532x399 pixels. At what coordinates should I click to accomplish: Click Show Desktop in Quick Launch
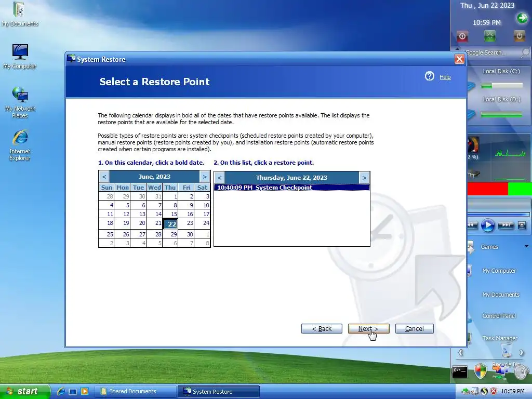73,392
